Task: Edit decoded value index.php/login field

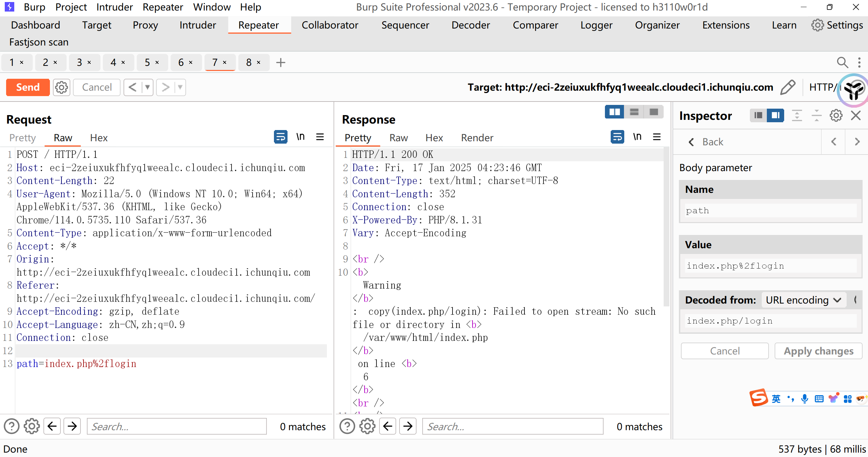Action: [771, 321]
